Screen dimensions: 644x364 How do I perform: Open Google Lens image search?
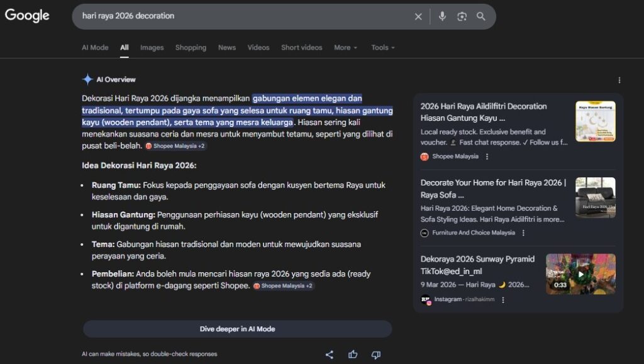click(x=462, y=16)
